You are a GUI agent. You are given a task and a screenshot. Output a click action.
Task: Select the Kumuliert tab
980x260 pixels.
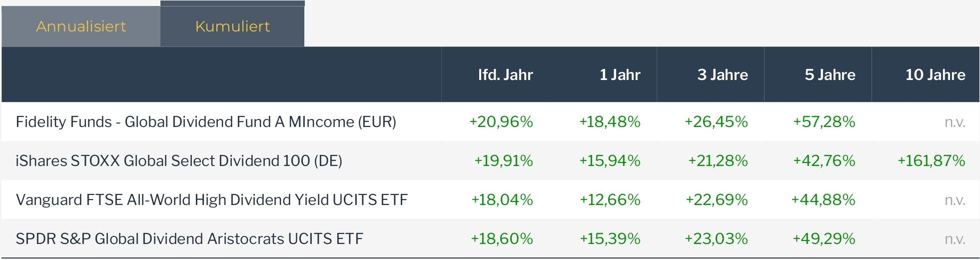click(x=232, y=26)
